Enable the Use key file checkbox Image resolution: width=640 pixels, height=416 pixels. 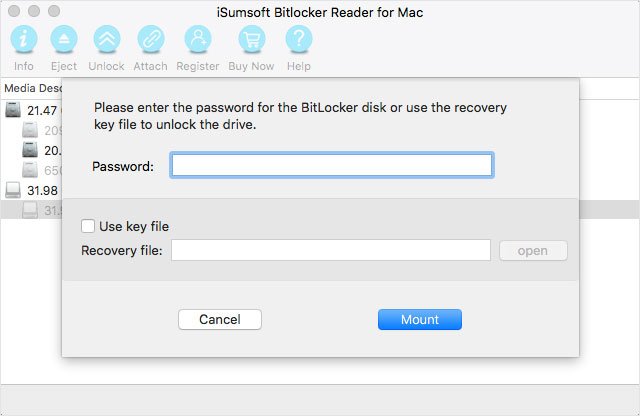pyautogui.click(x=88, y=226)
